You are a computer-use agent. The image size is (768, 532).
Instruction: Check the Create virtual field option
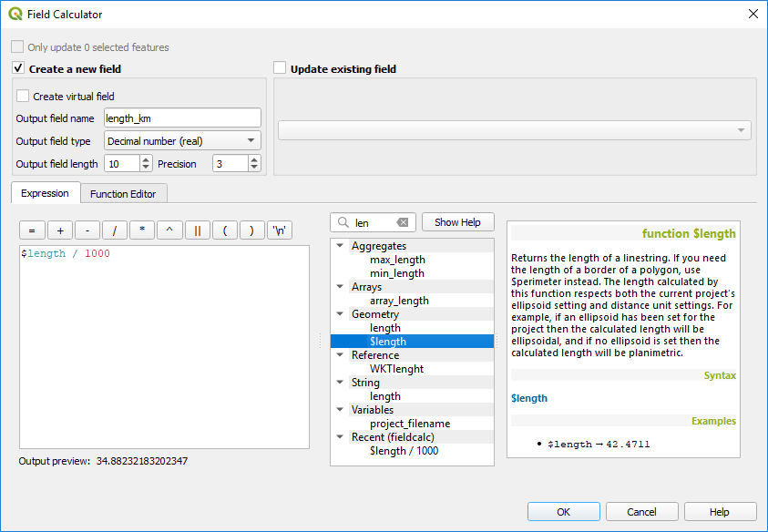(21, 96)
